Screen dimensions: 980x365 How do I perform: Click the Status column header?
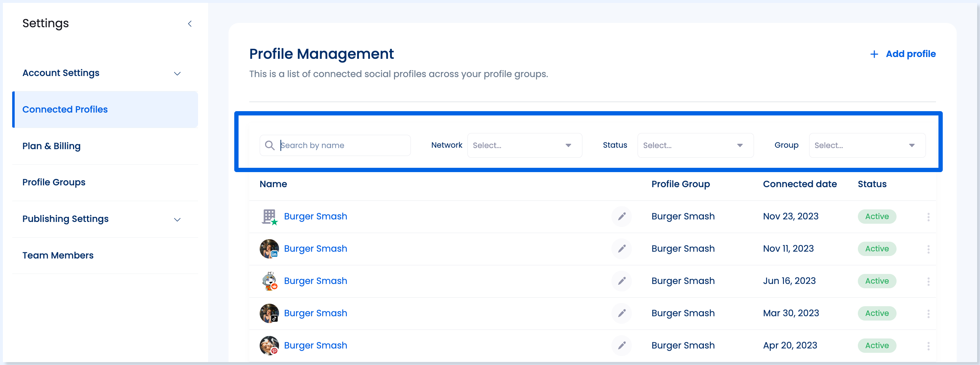tap(872, 184)
